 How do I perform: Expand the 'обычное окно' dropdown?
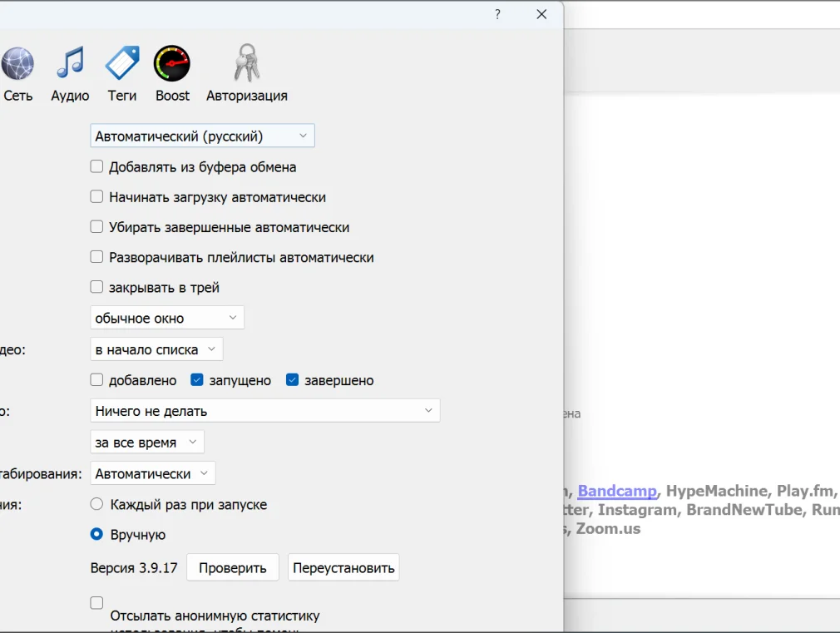[x=166, y=318]
